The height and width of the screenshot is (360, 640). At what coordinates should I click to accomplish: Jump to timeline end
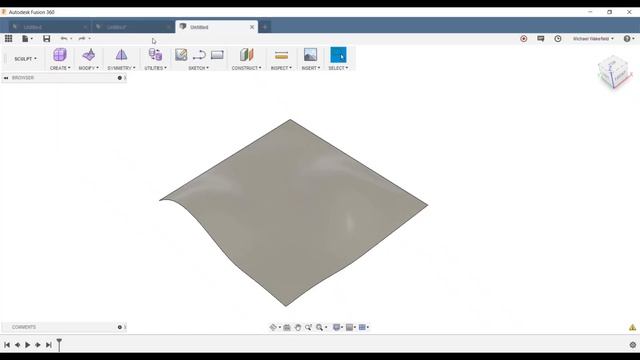point(49,345)
